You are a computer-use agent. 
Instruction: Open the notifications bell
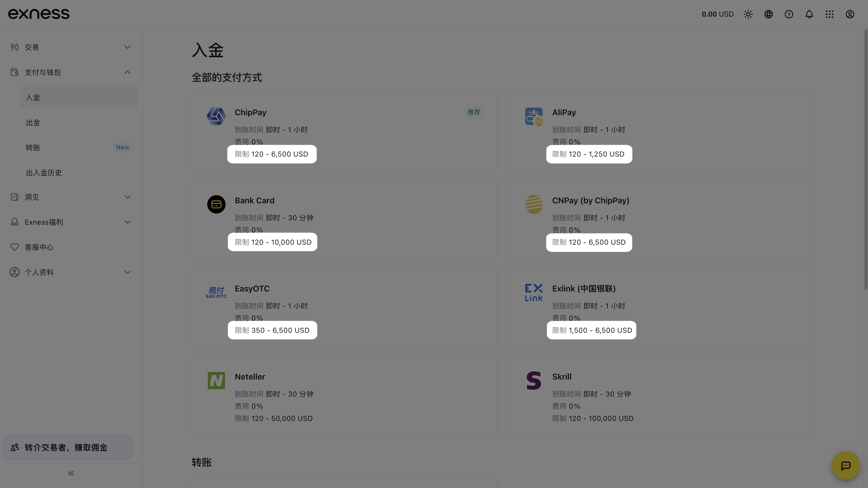[809, 14]
